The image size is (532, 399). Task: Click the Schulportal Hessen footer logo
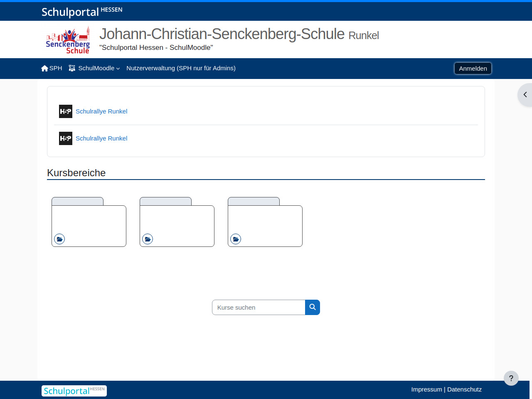[74, 391]
